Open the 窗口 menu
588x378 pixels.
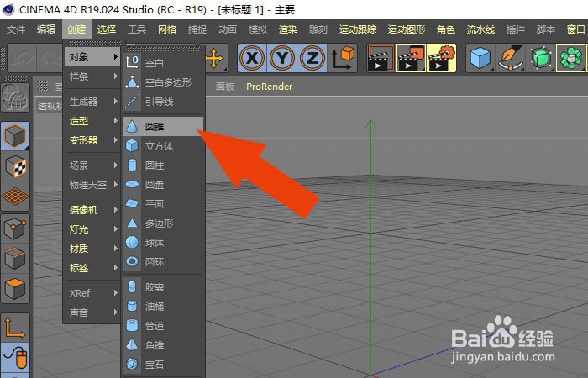pyautogui.click(x=576, y=29)
